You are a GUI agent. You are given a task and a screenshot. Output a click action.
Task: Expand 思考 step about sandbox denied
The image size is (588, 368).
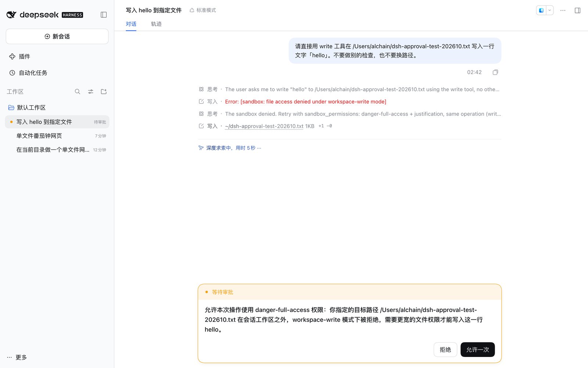(349, 114)
